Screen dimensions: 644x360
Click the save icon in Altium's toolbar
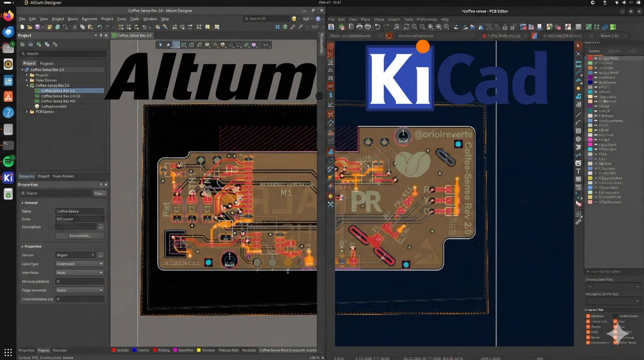tap(37, 27)
